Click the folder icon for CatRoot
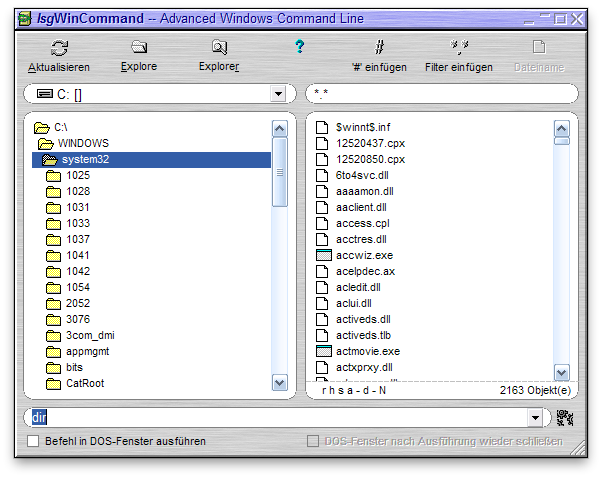The height and width of the screenshot is (478, 602). click(53, 384)
